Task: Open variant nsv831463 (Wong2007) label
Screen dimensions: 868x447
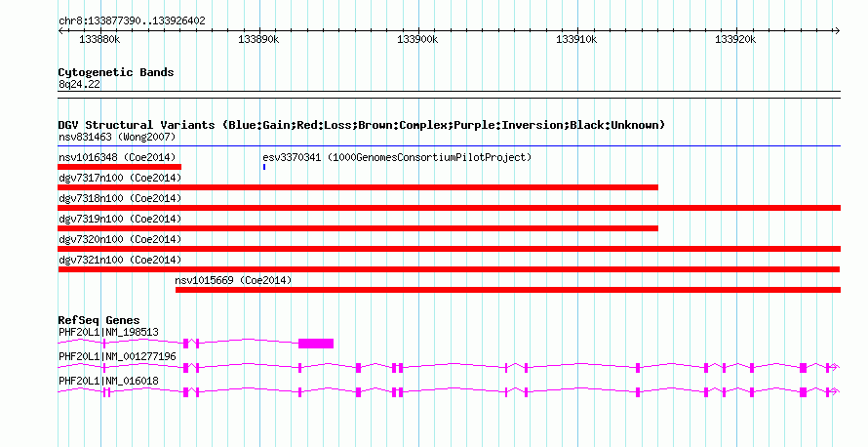Action: point(117,137)
